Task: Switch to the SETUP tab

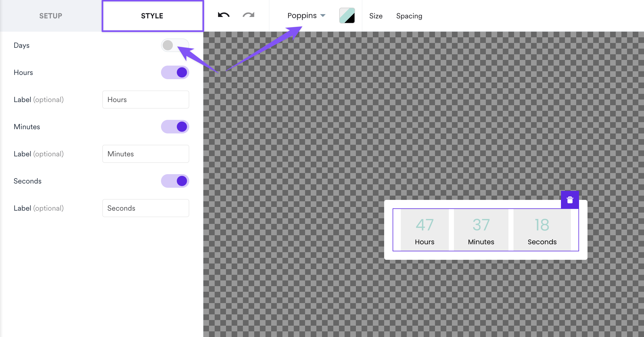Action: [51, 16]
